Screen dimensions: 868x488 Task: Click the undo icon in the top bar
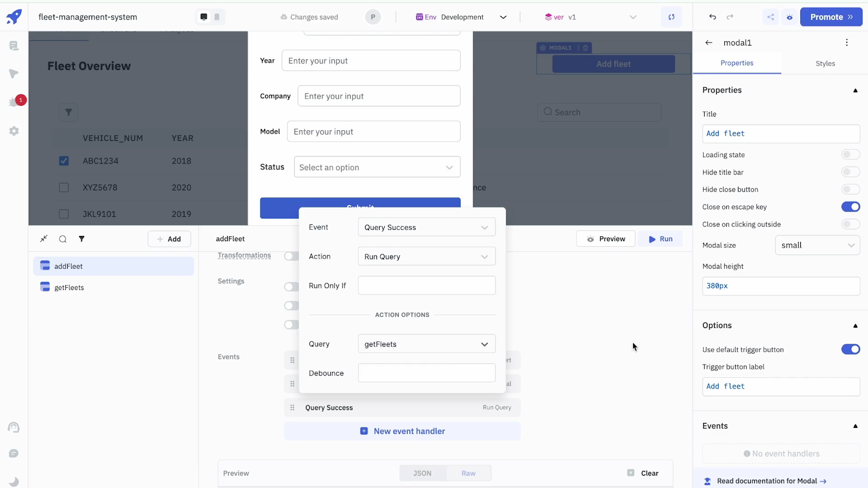(x=712, y=17)
